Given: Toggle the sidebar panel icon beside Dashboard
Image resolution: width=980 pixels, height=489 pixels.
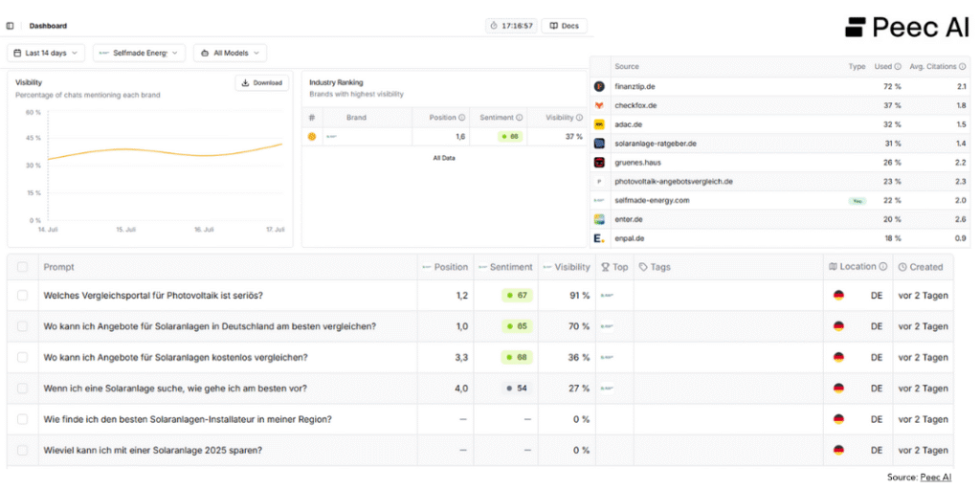Looking at the screenshot, I should [x=10, y=26].
